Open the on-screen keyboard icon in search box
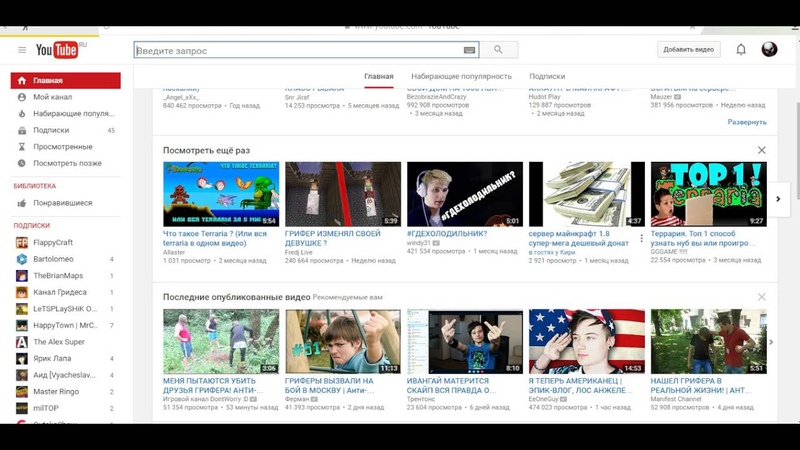Viewport: 800px width, 450px height. [x=469, y=50]
